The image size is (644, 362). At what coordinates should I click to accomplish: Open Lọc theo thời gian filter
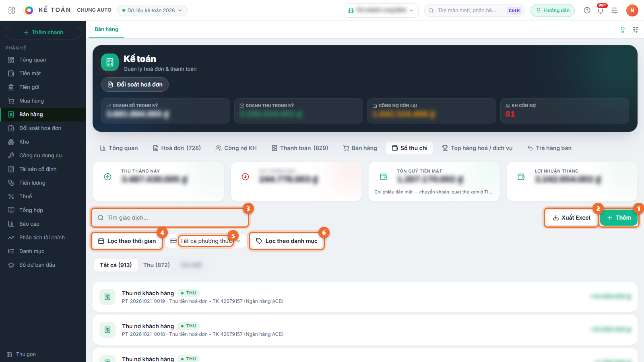click(x=127, y=241)
